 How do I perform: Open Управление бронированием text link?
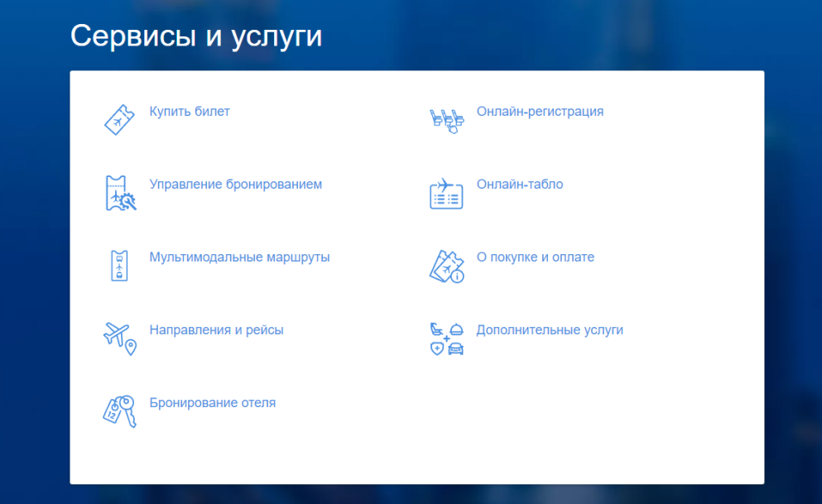[x=236, y=185]
